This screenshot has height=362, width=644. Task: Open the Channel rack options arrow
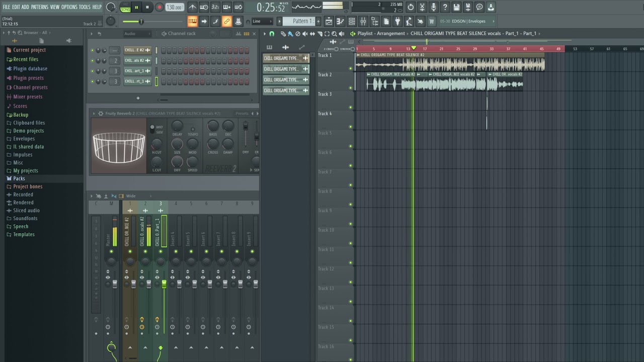(x=92, y=34)
